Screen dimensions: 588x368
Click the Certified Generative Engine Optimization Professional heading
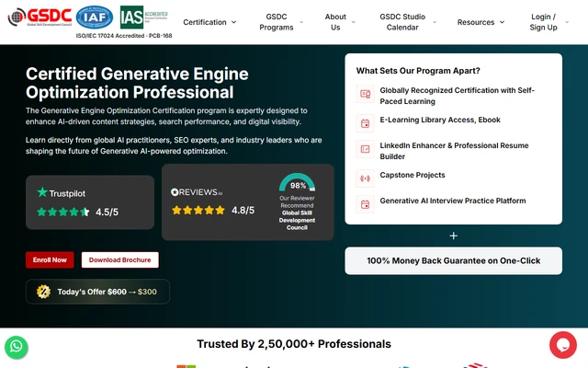[137, 83]
